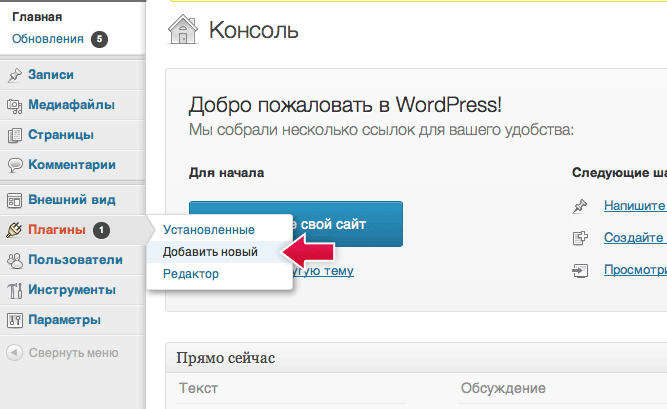The height and width of the screenshot is (409, 667).
Task: Click the Для начала subheading
Action: click(226, 173)
